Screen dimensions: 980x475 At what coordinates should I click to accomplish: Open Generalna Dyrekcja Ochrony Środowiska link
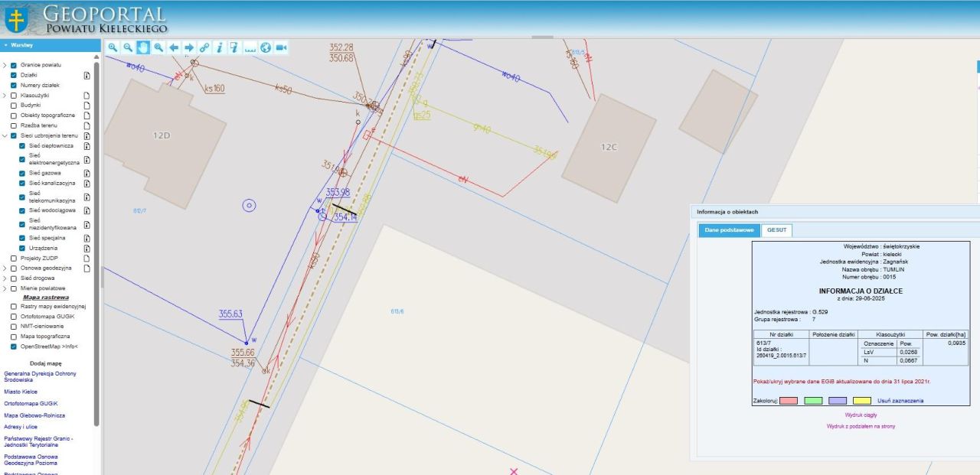tap(40, 376)
